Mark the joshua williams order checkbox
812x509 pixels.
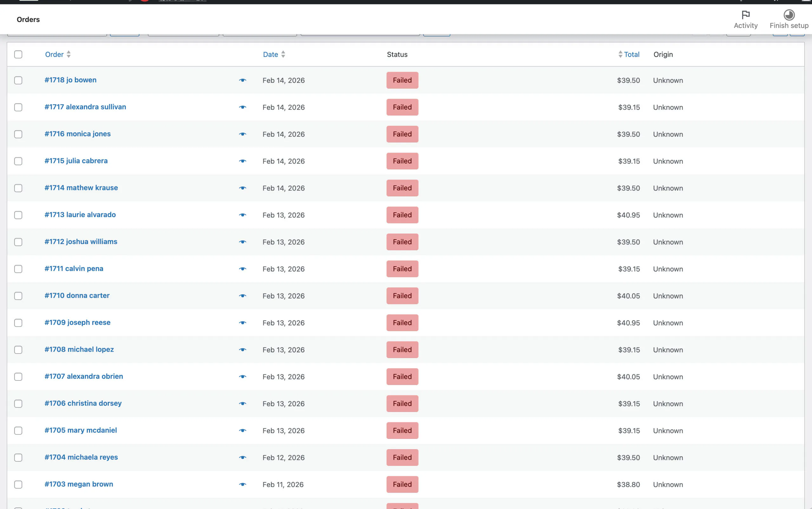18,242
